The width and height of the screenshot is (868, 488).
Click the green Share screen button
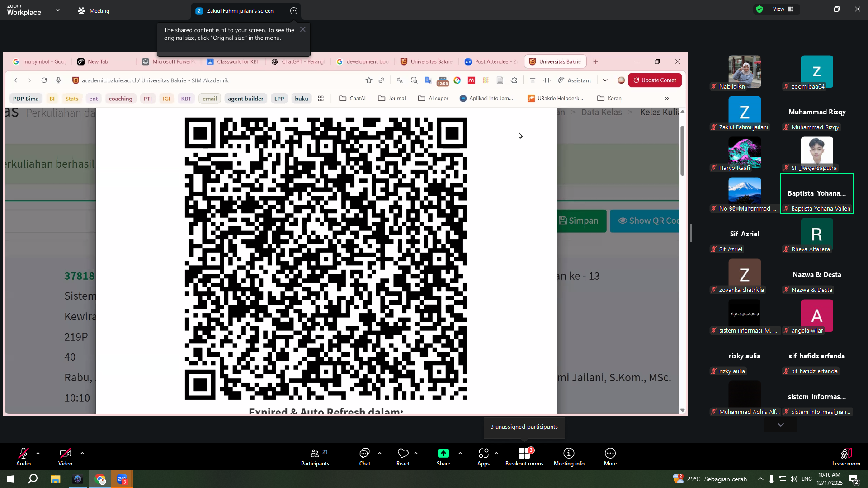coord(443,457)
